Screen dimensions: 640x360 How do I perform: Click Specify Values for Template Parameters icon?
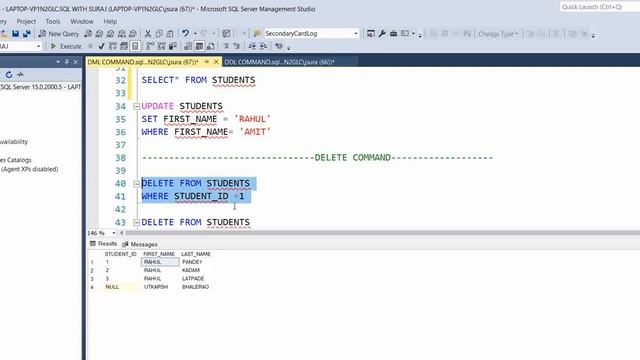(x=279, y=46)
